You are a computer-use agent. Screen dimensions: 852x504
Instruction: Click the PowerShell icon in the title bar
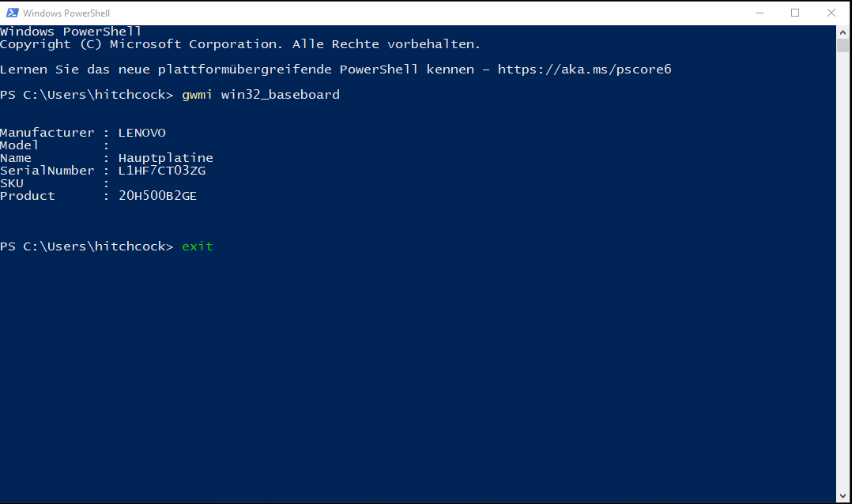pyautogui.click(x=12, y=13)
